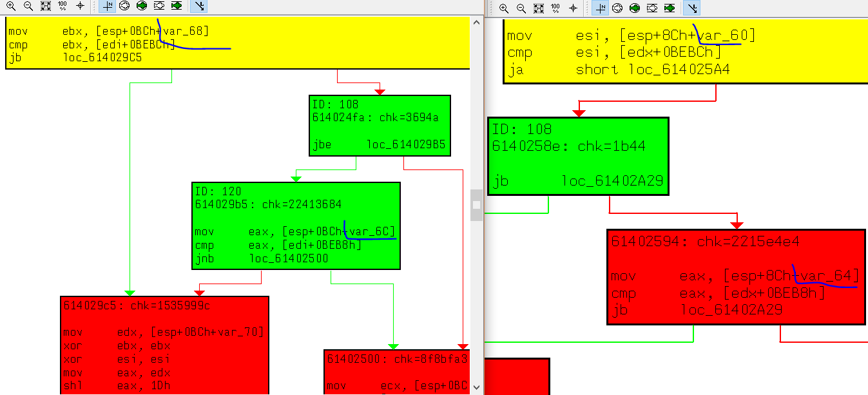
Task: Select 'jnb loc_61402500' line
Action: click(x=261, y=259)
